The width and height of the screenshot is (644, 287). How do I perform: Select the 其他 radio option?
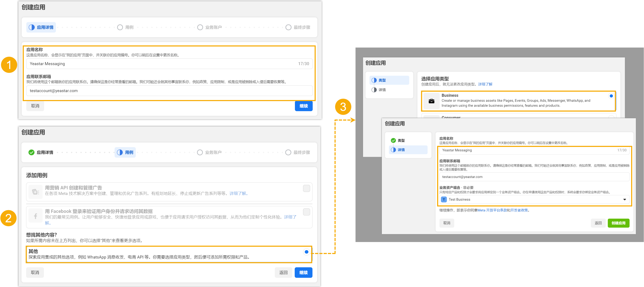pos(306,252)
